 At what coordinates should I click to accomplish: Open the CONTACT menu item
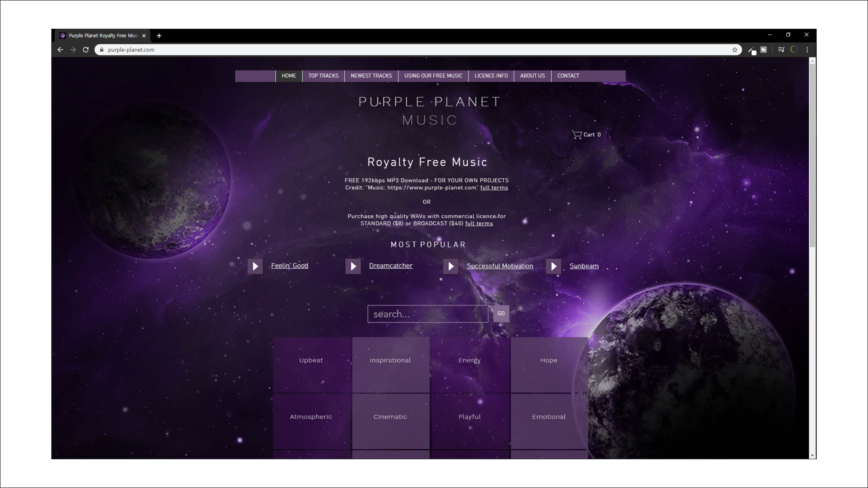point(568,76)
